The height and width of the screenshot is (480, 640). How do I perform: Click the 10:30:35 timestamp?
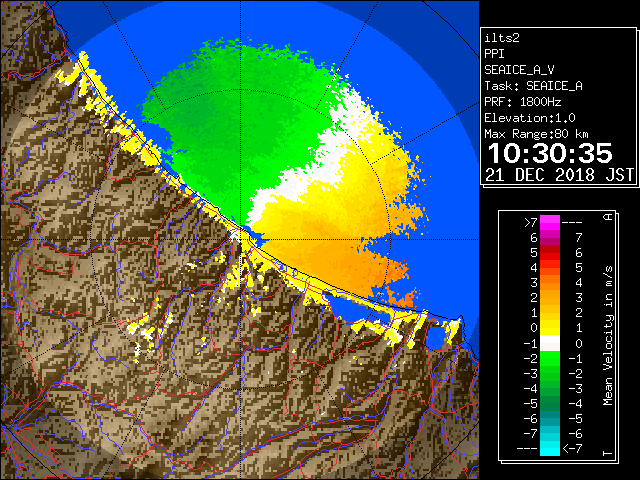(x=550, y=153)
